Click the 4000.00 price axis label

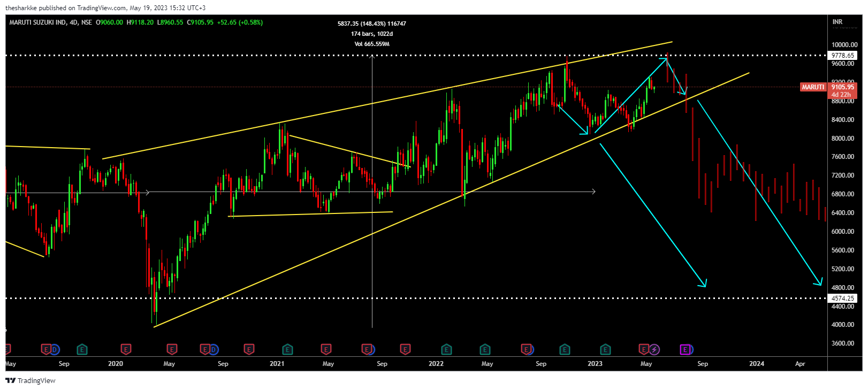(843, 324)
